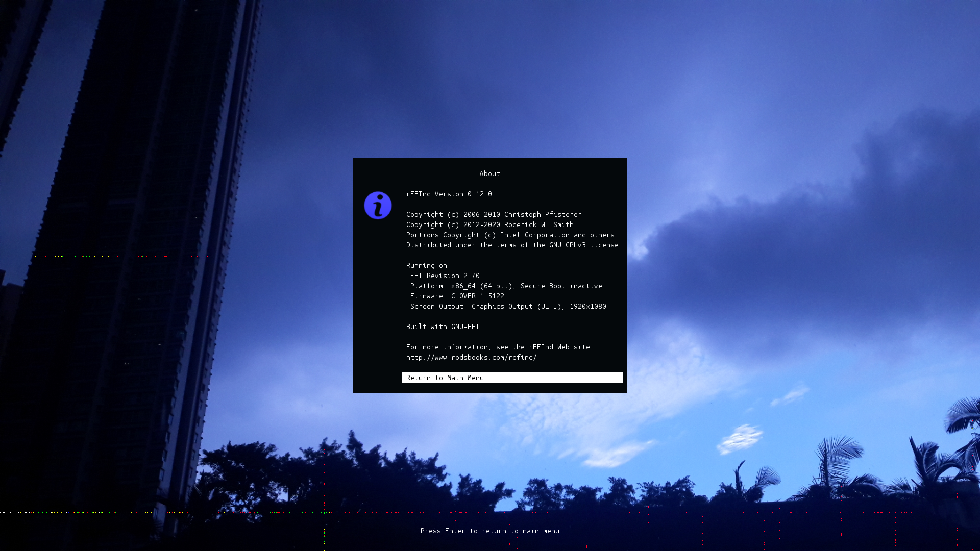This screenshot has height=551, width=980.
Task: Click the Platform x86_64 Secure Boot line
Action: [506, 286]
